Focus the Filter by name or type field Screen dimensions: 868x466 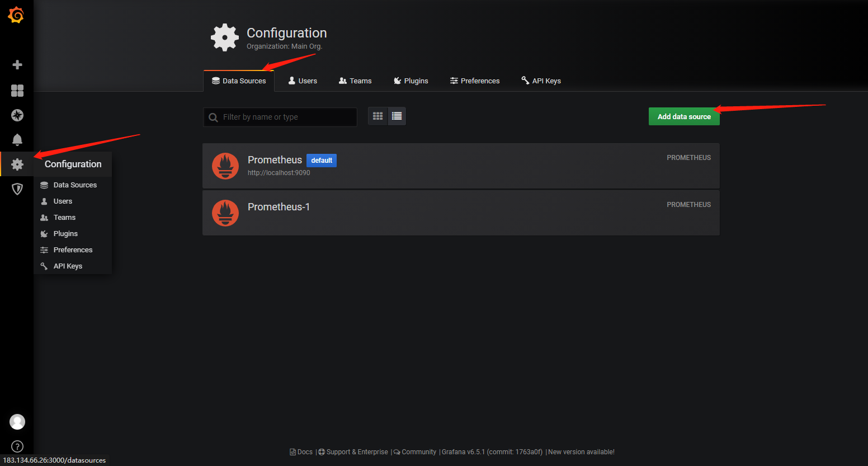tap(280, 117)
